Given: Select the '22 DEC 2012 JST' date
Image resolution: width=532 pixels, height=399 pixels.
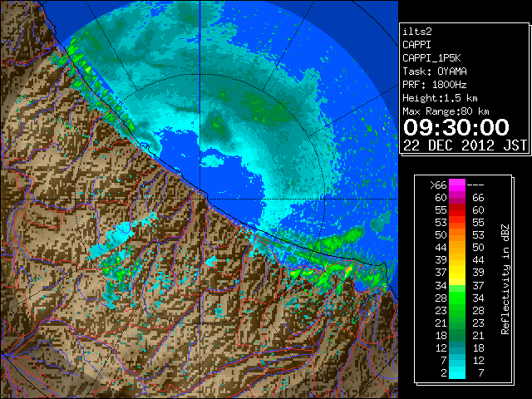Looking at the screenshot, I should click(465, 145).
